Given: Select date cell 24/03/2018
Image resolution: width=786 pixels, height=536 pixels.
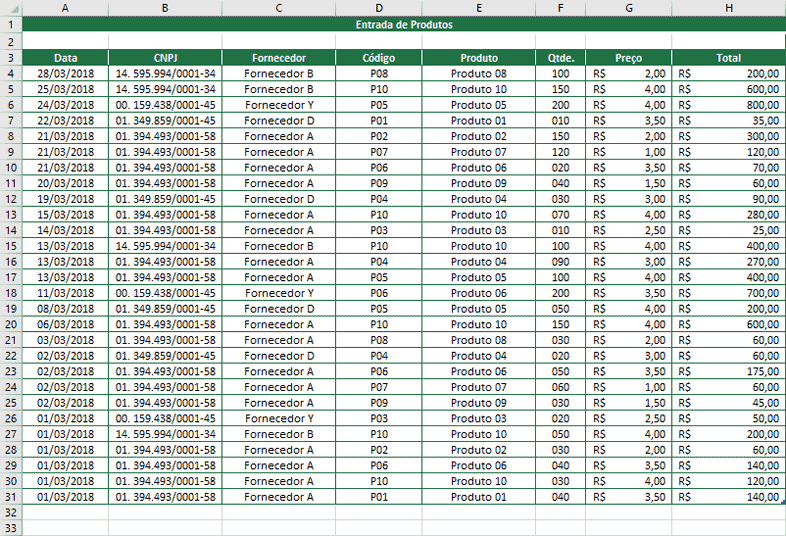Looking at the screenshot, I should point(65,105).
